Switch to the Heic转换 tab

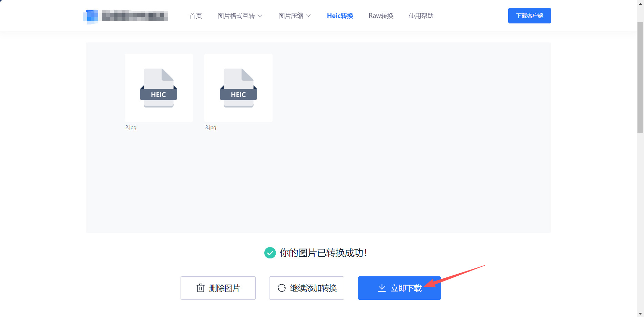click(340, 16)
